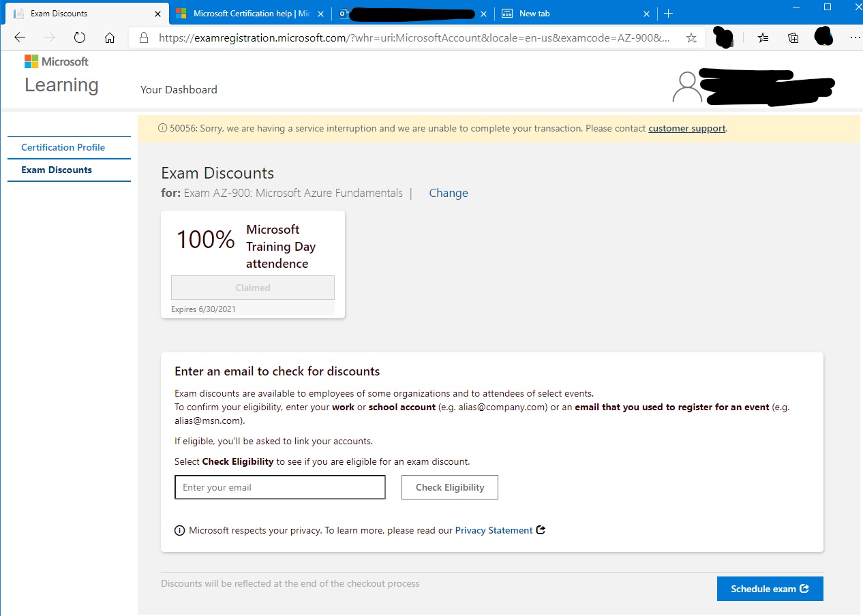This screenshot has width=863, height=616.
Task: Open Certification Profile in sidebar
Action: (x=63, y=147)
